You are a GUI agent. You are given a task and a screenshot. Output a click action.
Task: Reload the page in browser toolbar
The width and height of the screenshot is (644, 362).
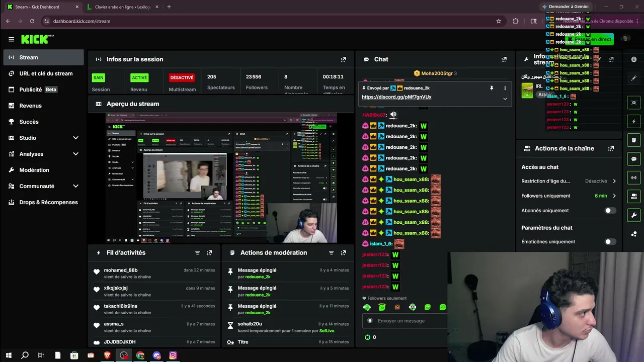[x=32, y=21]
